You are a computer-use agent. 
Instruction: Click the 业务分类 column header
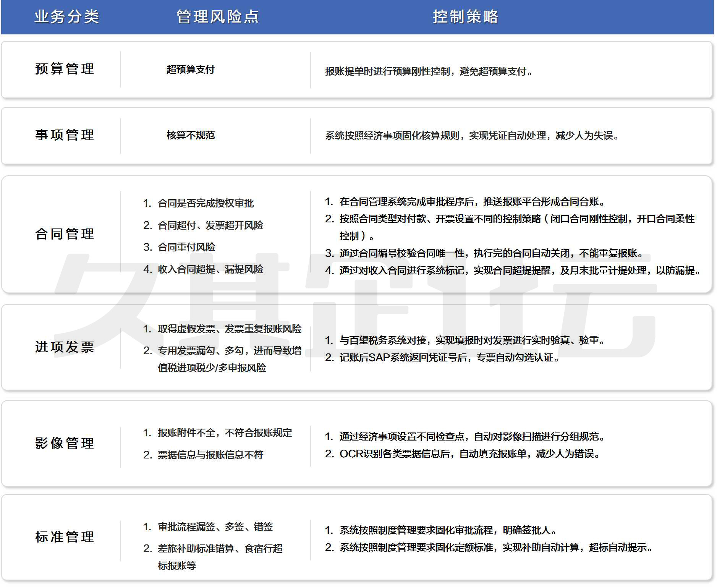(x=66, y=17)
